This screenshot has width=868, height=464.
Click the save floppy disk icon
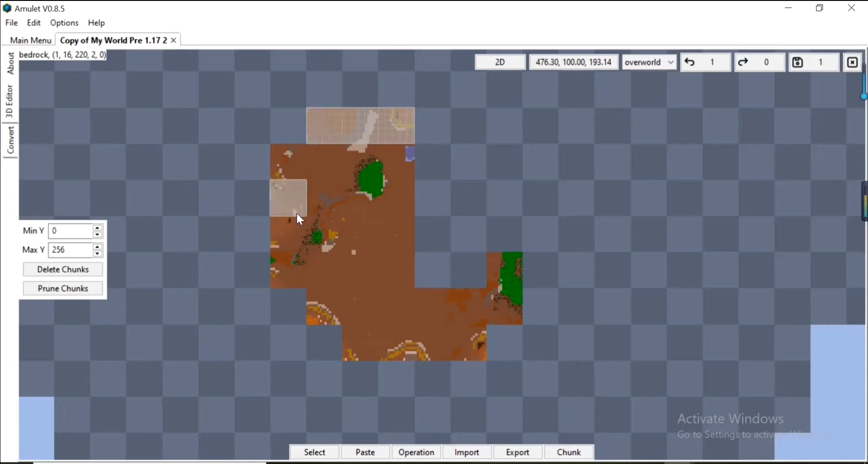click(797, 62)
